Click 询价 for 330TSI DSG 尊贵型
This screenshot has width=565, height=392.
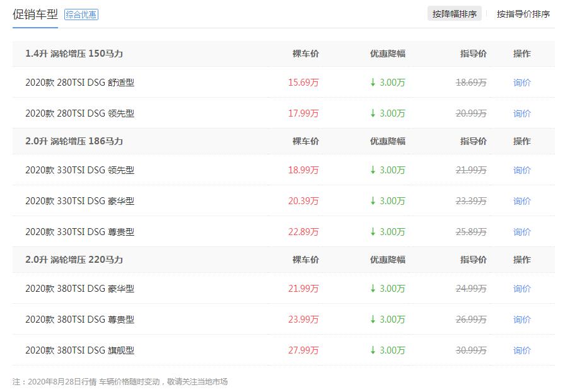521,232
